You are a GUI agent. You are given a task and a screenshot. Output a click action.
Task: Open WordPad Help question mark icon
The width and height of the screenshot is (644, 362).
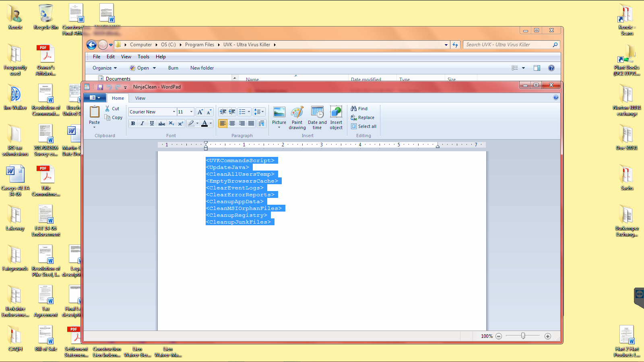pos(556,97)
